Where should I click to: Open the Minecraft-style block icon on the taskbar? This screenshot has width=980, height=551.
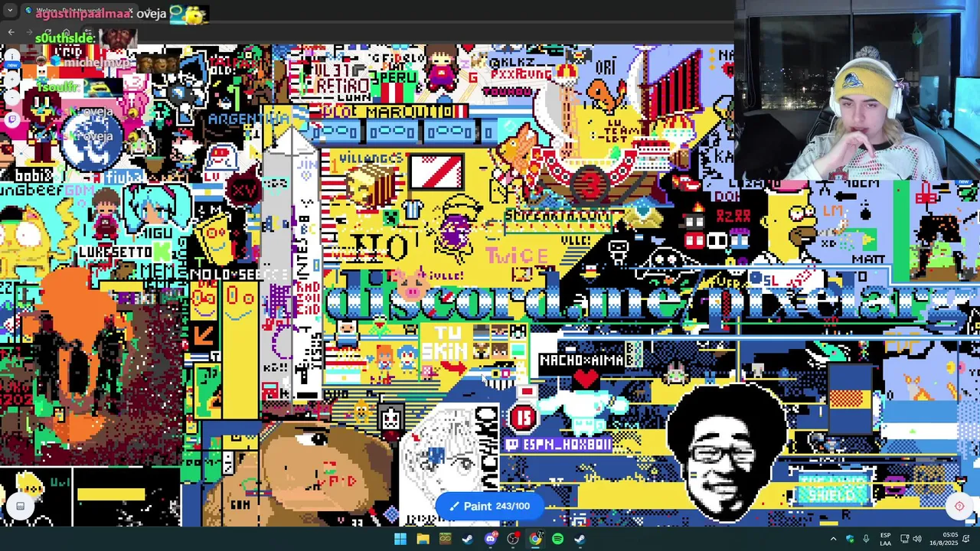click(445, 540)
